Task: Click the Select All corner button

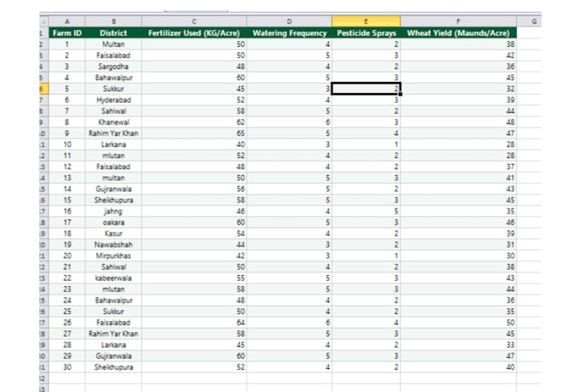Action: tap(44, 21)
